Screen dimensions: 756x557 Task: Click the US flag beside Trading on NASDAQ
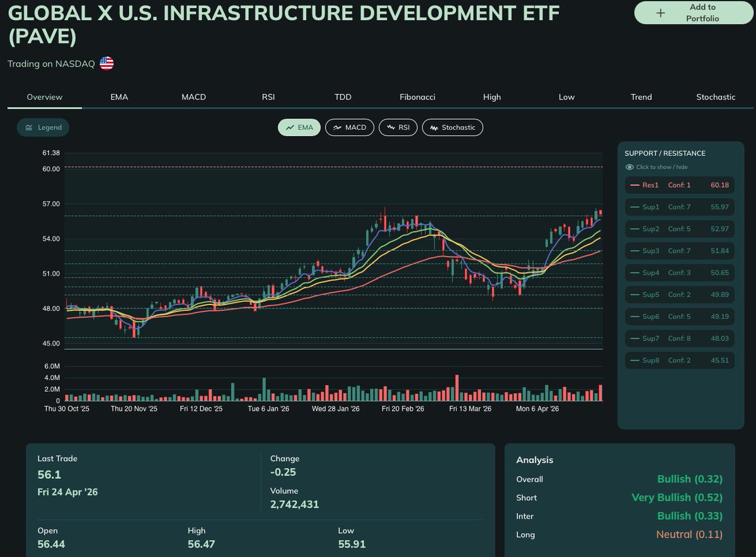pos(106,63)
